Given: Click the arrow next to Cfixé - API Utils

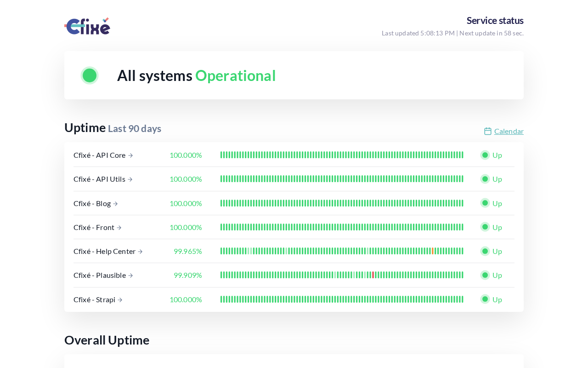Looking at the screenshot, I should pos(130,179).
